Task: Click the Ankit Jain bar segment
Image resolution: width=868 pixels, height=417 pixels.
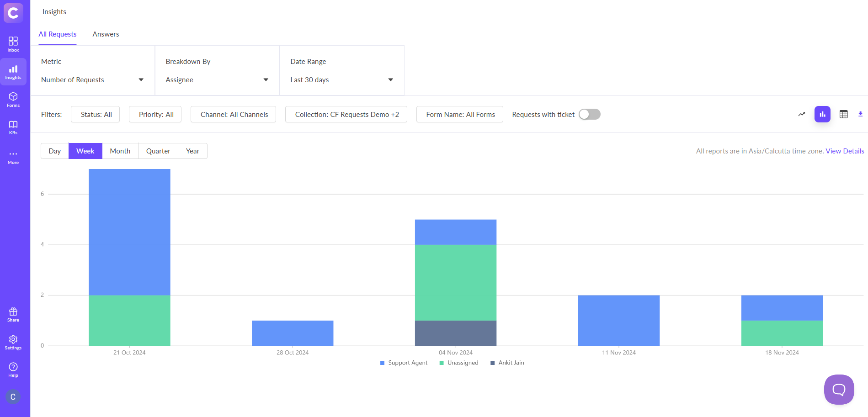Action: (x=455, y=333)
